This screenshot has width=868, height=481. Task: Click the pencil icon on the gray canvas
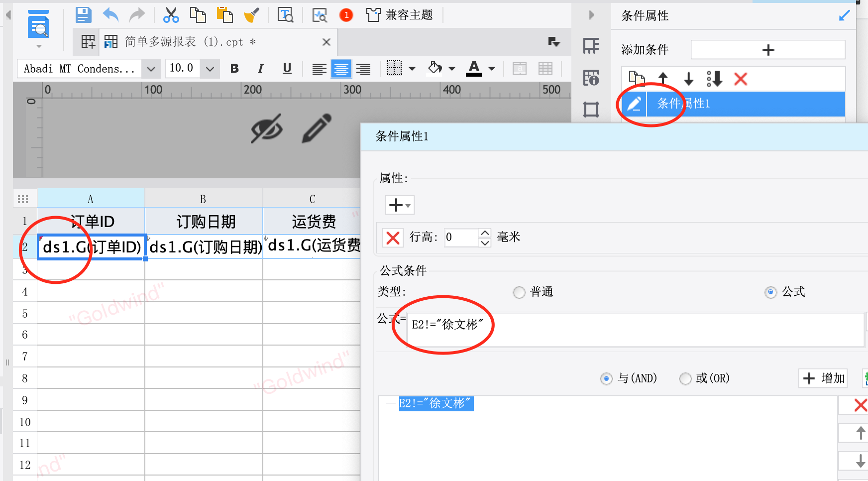tap(317, 128)
